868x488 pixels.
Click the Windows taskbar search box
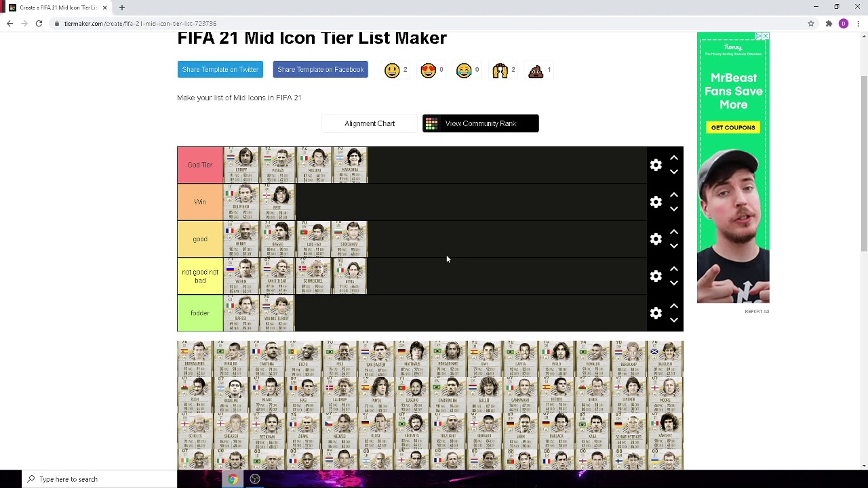tap(99, 479)
